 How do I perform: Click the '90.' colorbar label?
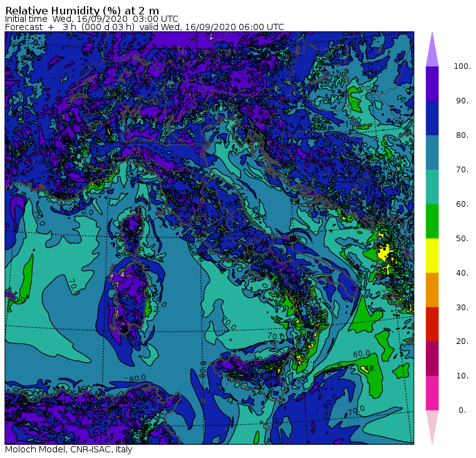click(x=462, y=101)
